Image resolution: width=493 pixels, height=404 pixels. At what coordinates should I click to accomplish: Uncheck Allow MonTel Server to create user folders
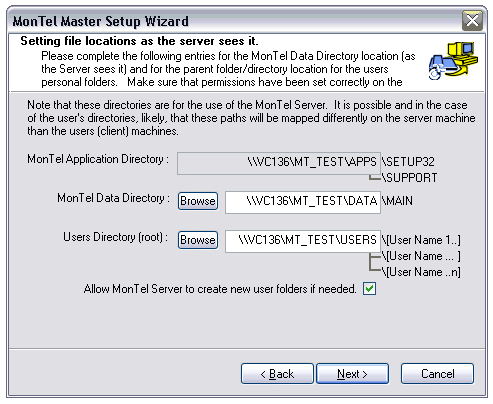(x=369, y=289)
